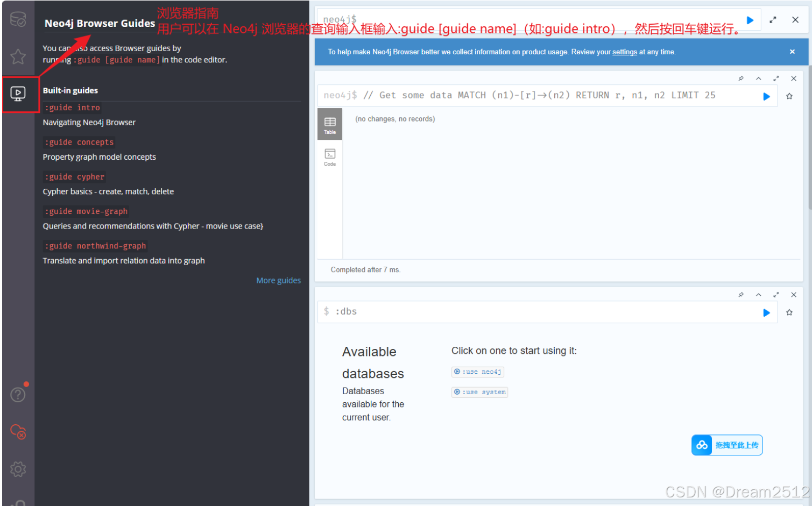Collapse the MATCH query result frame
This screenshot has width=812, height=506.
pos(759,79)
